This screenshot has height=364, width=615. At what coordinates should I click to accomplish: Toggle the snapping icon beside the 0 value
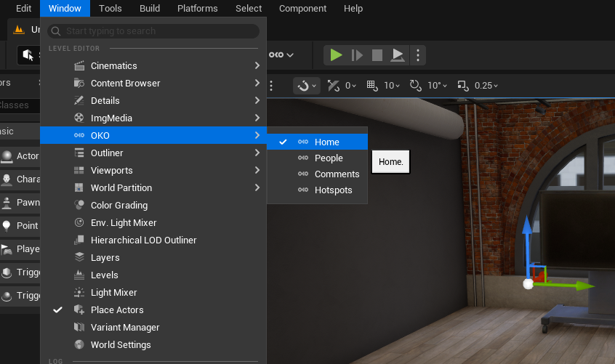point(334,86)
